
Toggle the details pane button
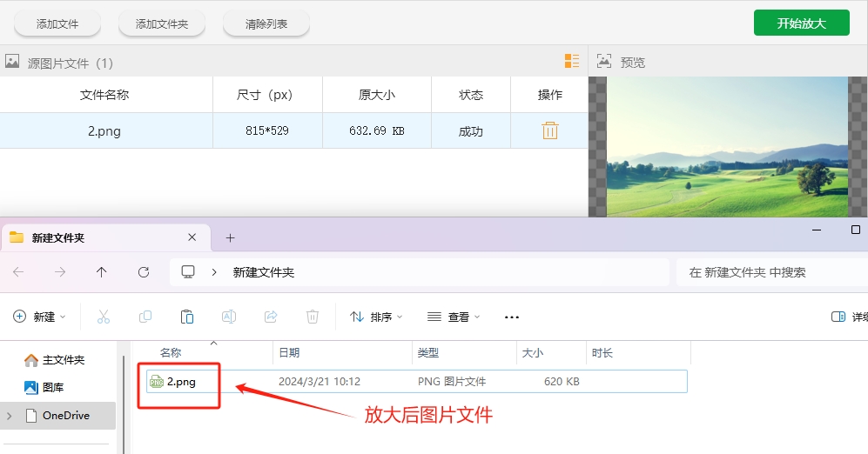click(x=849, y=317)
